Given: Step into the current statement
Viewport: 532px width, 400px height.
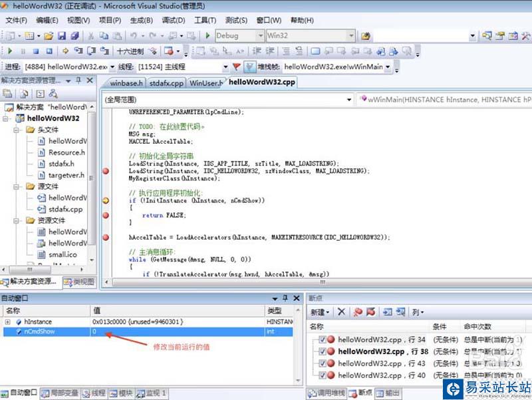Looking at the screenshot, I should (x=78, y=51).
